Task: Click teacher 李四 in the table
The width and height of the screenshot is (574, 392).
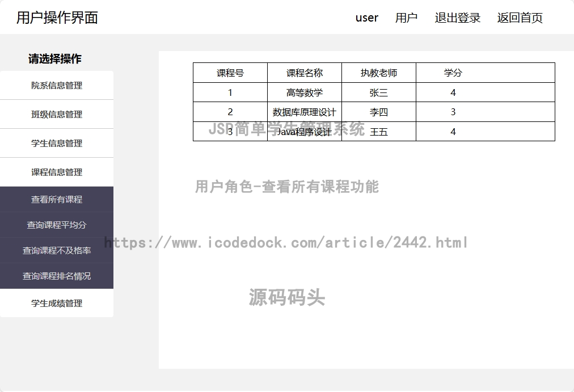Action: (x=379, y=112)
